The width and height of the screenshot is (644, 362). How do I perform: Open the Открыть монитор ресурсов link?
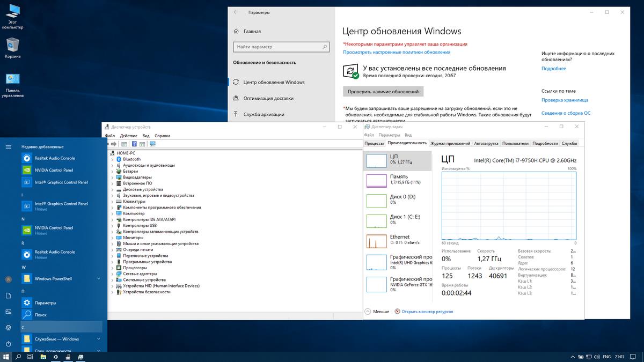(427, 312)
